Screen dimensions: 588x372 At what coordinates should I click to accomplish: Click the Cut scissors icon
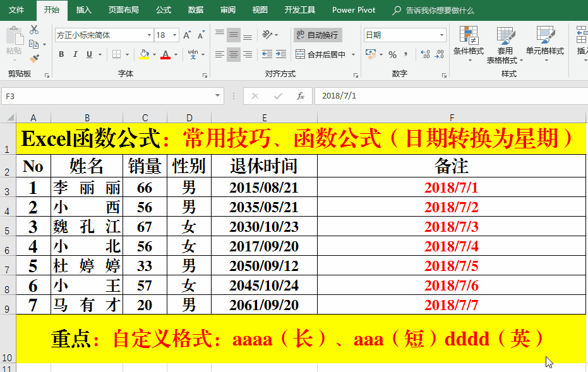tap(34, 30)
